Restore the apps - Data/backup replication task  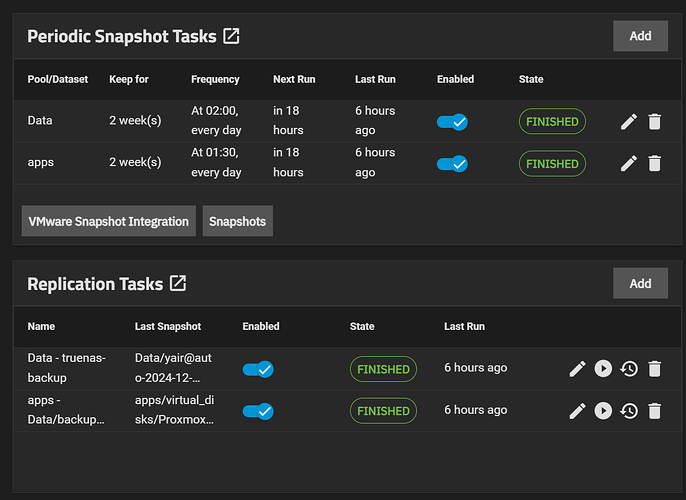coord(629,411)
